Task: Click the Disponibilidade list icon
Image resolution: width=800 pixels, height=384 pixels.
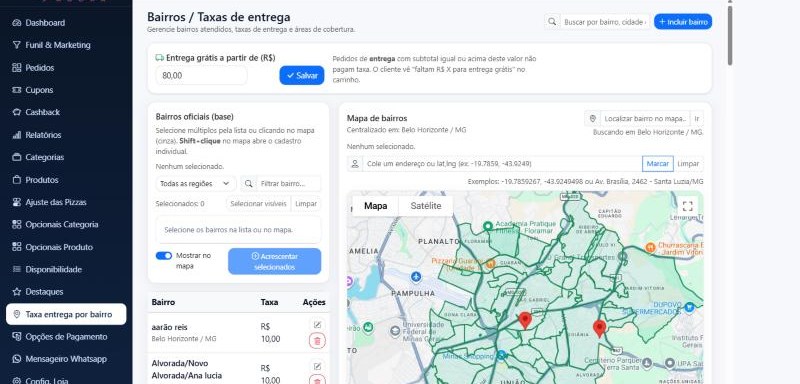Action: tap(17, 269)
